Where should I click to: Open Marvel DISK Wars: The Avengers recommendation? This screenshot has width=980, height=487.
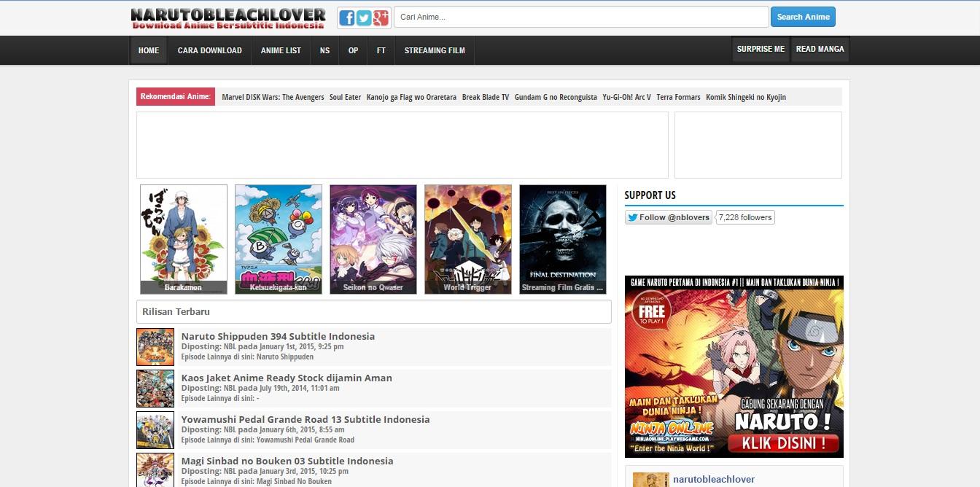pyautogui.click(x=273, y=97)
